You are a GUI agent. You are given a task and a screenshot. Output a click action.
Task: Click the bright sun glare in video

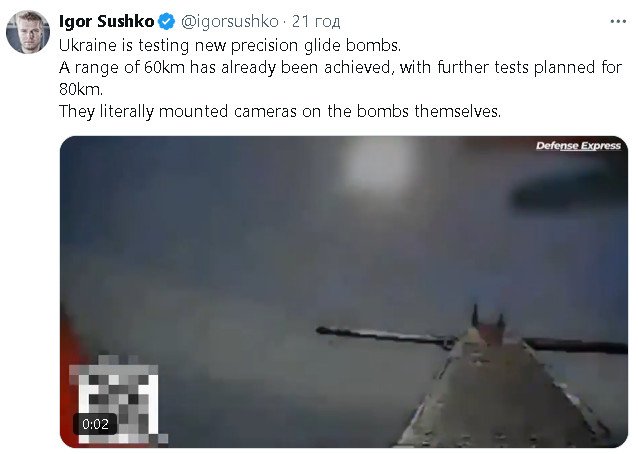pos(379,166)
